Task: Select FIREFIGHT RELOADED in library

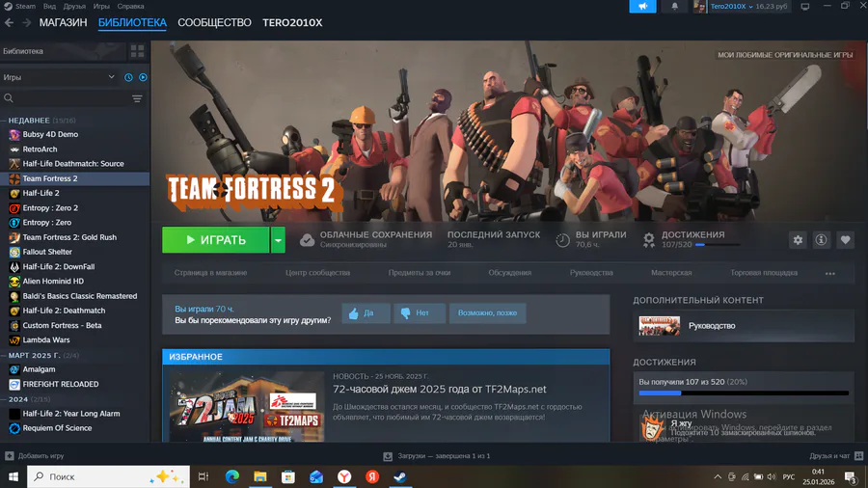Action: (x=74, y=384)
